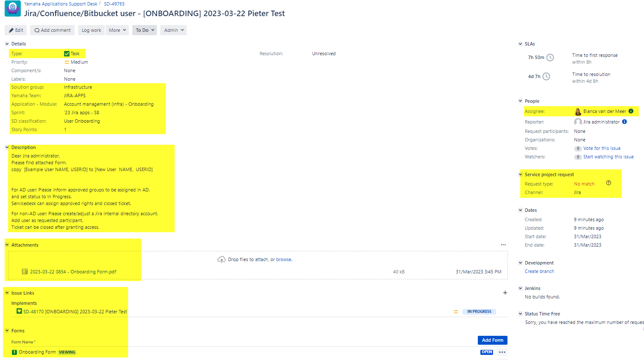Collapse the Service project request section
644x360 pixels.
tap(520, 174)
